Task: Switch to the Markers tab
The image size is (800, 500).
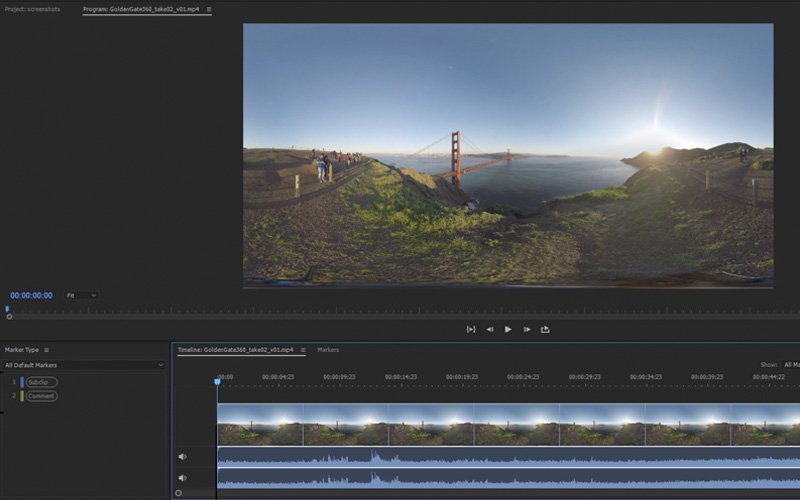Action: pyautogui.click(x=328, y=350)
